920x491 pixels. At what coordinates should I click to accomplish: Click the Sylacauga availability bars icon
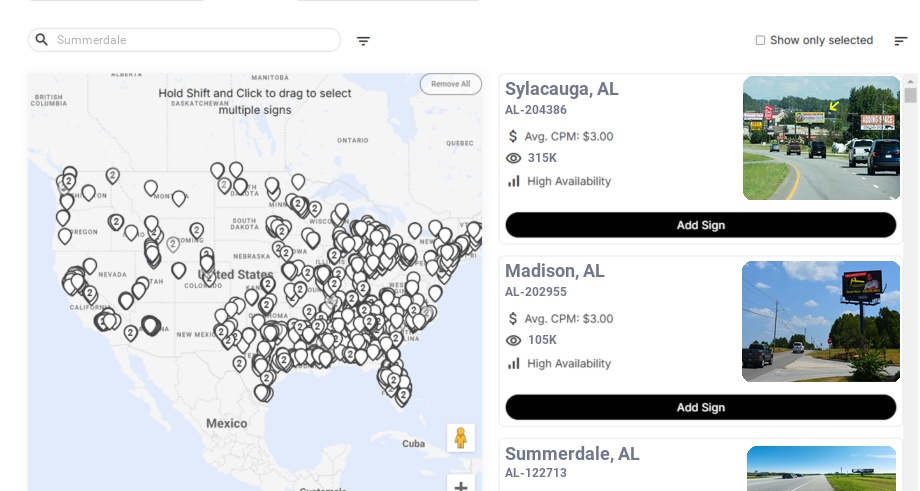click(514, 181)
